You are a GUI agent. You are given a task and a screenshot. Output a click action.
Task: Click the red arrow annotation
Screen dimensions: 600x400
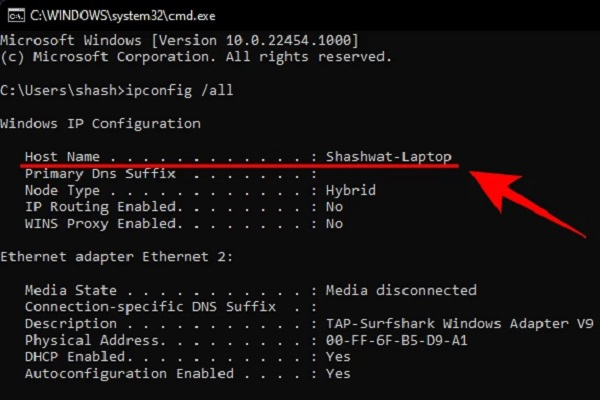(x=528, y=204)
